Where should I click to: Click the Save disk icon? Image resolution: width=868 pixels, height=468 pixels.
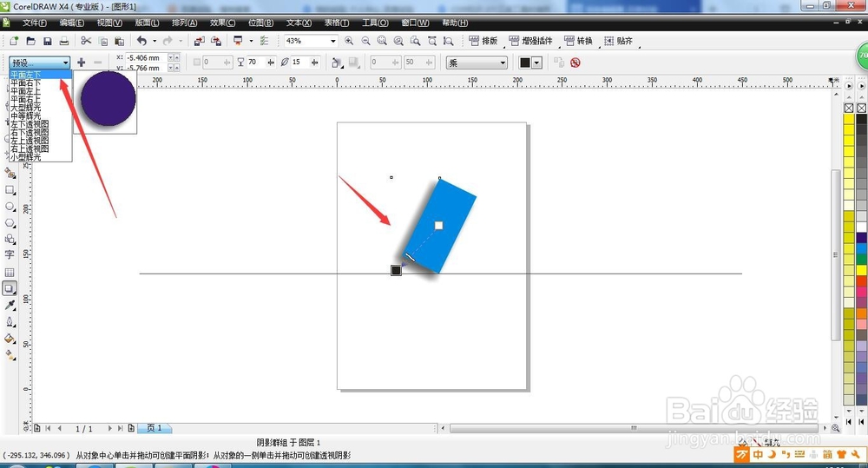(48, 41)
